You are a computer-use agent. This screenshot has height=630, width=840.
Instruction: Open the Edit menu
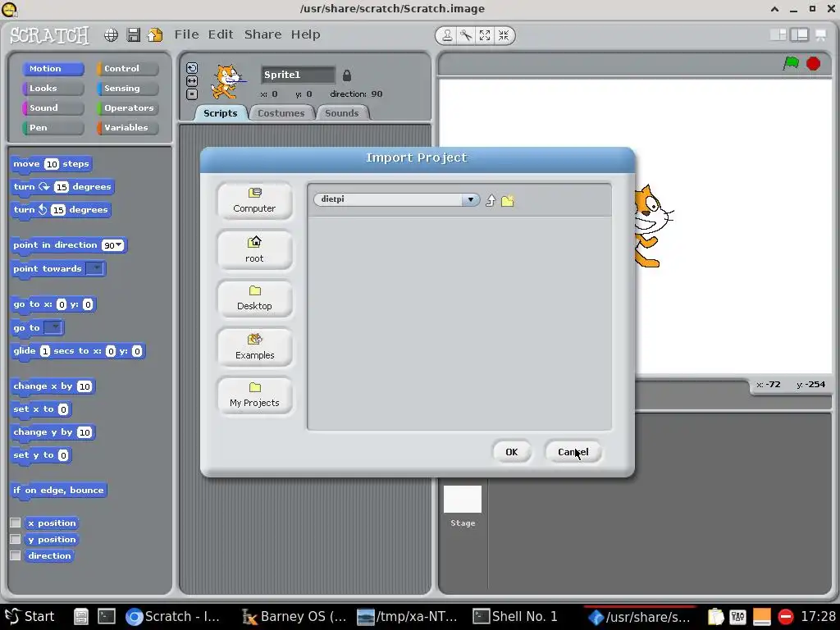(x=221, y=34)
